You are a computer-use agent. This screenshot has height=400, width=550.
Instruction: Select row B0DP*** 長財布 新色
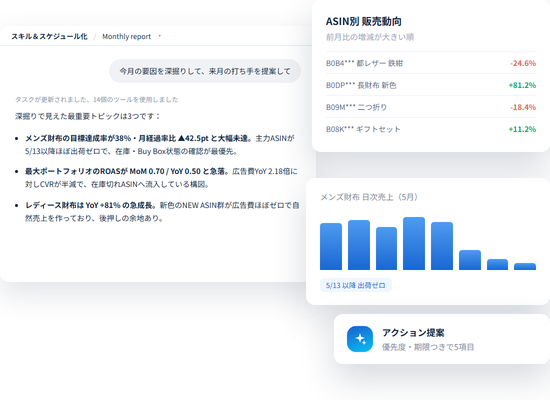point(431,85)
